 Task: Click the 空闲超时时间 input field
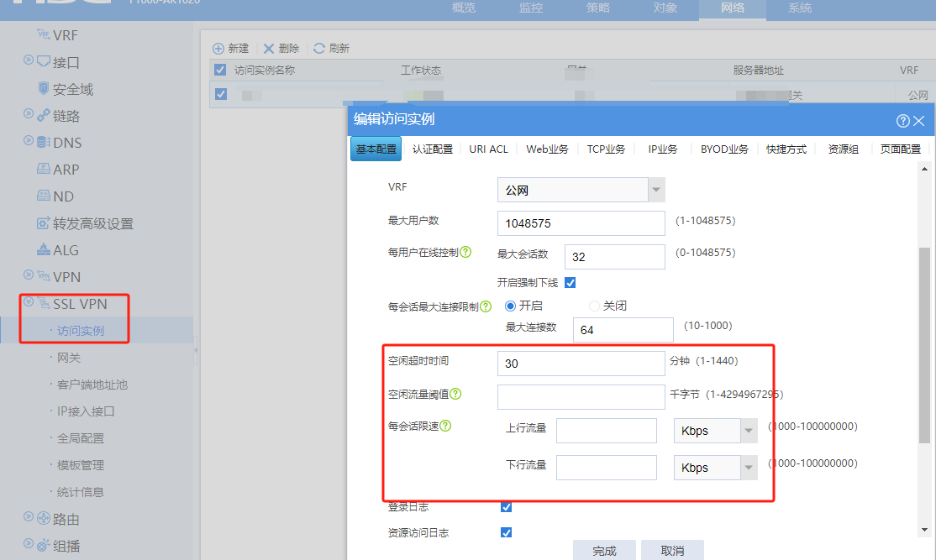coord(581,364)
